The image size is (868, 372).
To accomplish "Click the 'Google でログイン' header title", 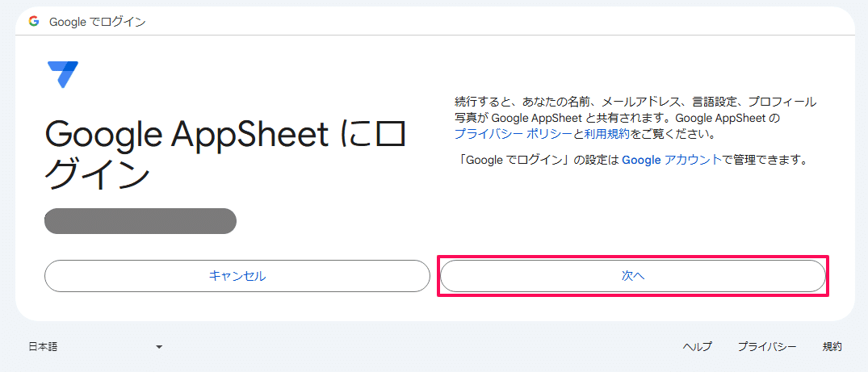I will click(x=98, y=22).
